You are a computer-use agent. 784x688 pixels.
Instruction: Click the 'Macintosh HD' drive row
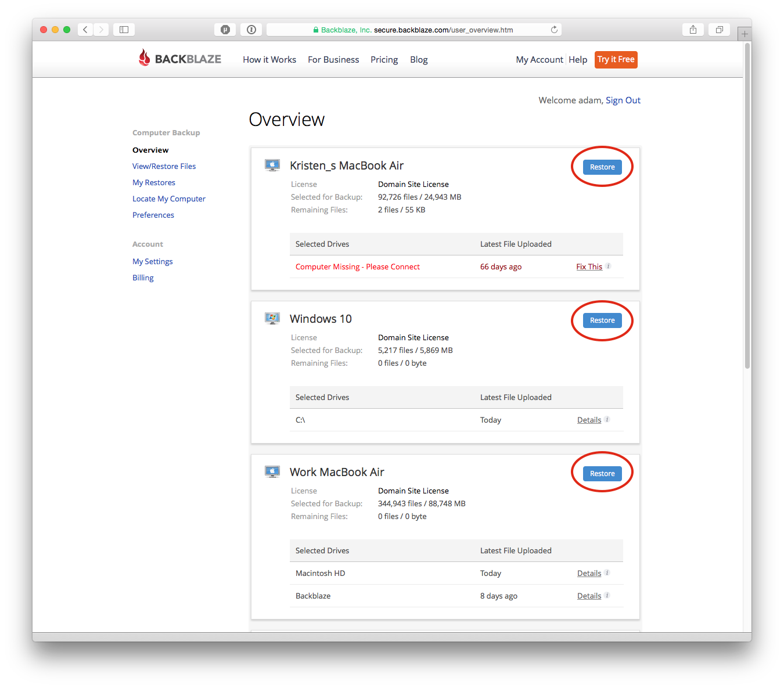(x=456, y=573)
